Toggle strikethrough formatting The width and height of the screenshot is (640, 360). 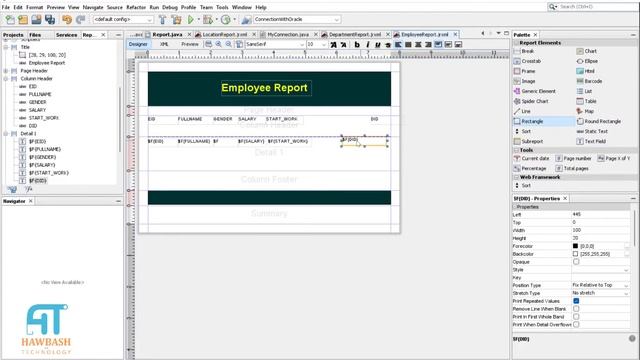(388, 44)
